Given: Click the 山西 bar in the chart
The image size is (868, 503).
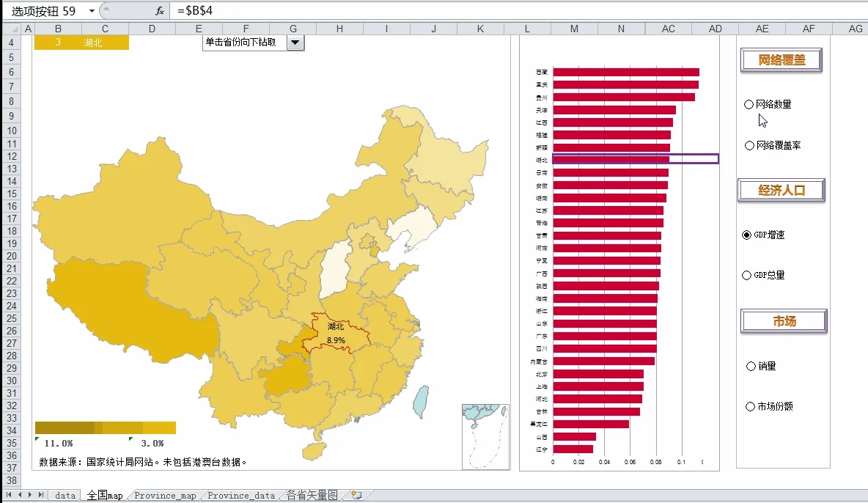Looking at the screenshot, I should pos(575,436).
